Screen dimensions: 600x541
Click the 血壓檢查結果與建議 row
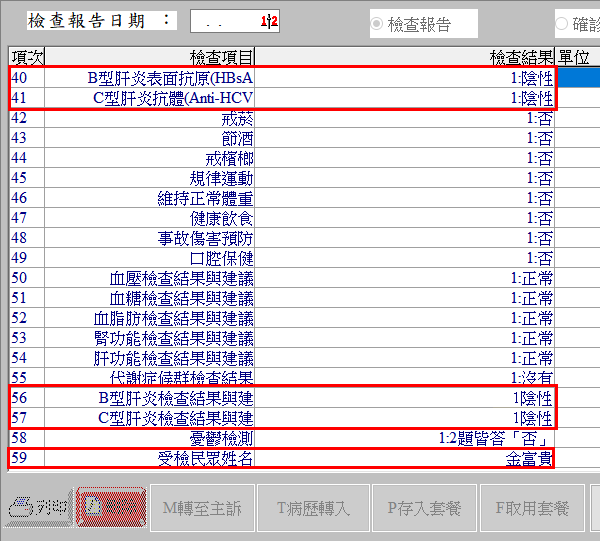click(x=150, y=278)
